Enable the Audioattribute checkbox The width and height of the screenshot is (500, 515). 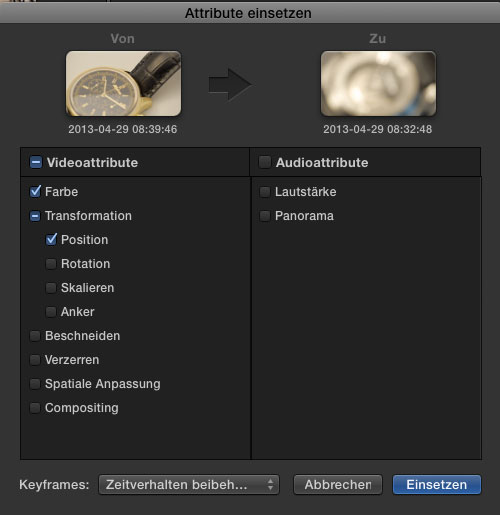(265, 162)
